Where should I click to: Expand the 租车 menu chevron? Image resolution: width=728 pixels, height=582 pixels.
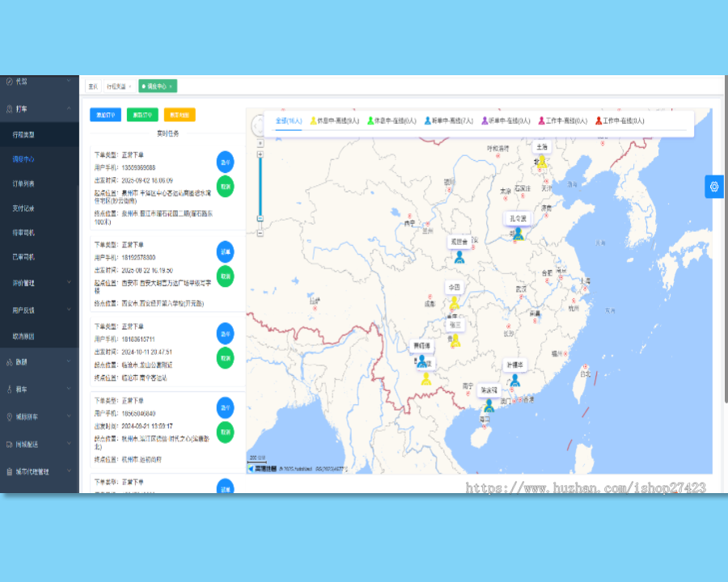(69, 389)
